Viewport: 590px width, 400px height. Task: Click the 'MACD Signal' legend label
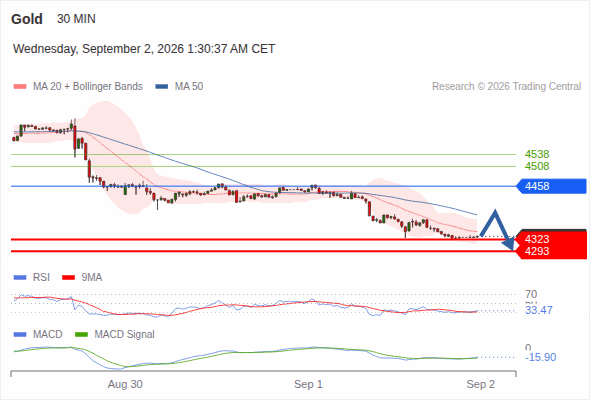[x=125, y=335]
